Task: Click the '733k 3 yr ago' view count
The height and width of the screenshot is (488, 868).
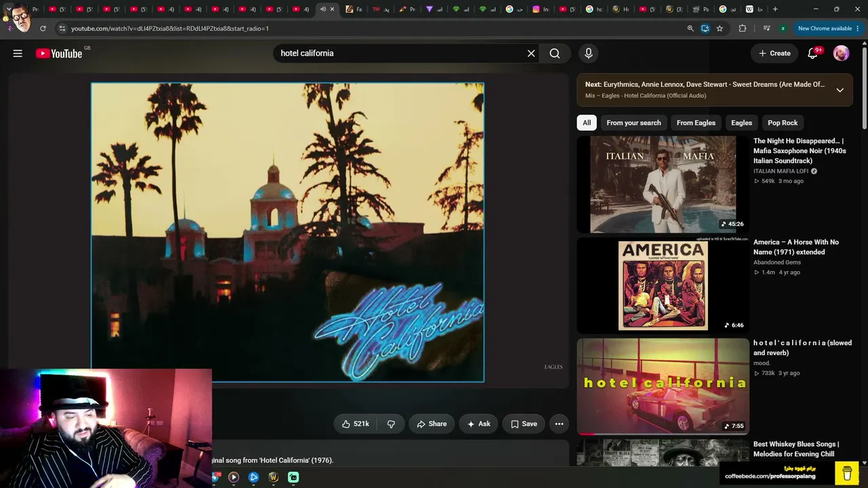Action: (x=777, y=373)
